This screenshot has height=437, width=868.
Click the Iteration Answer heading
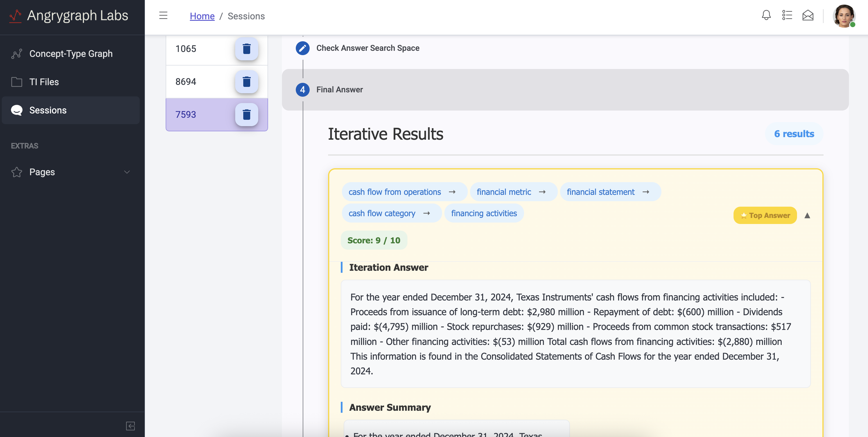pos(388,267)
